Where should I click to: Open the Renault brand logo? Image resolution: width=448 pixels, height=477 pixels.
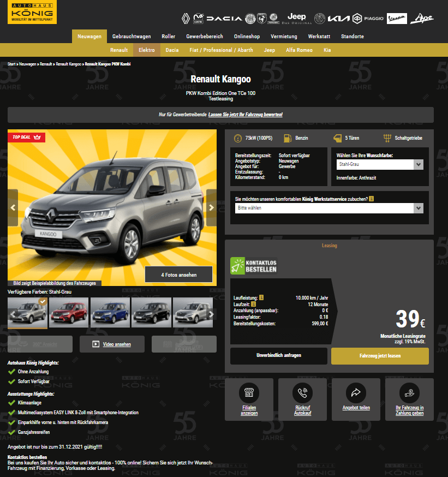click(x=186, y=19)
